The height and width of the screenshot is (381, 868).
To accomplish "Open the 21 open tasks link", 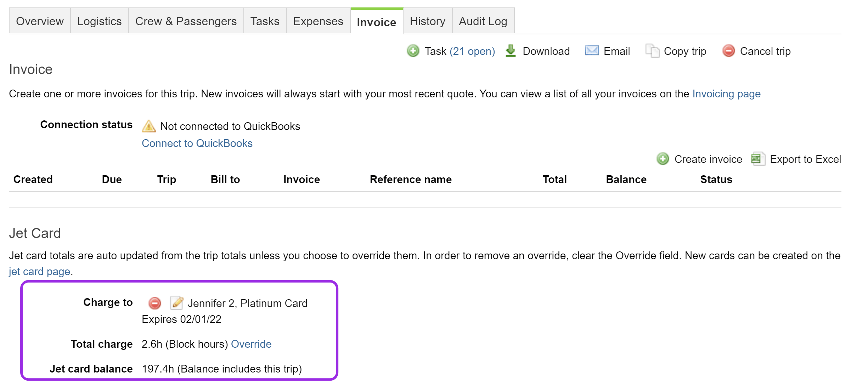I will (x=472, y=51).
